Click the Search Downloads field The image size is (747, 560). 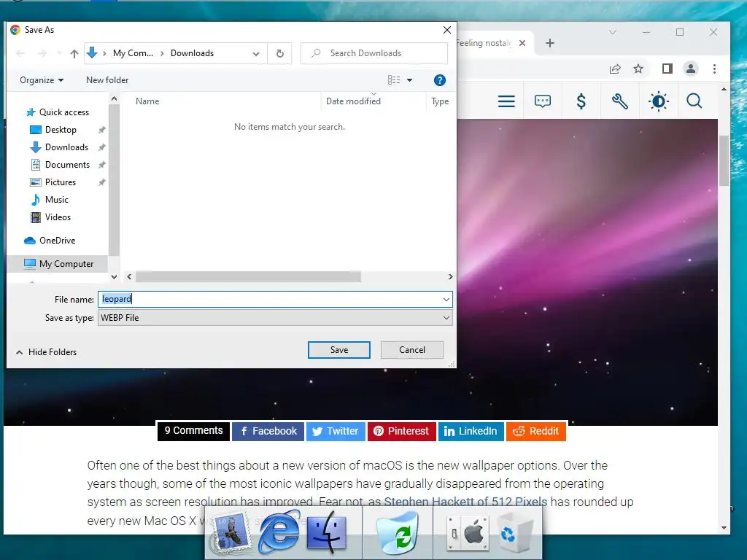pyautogui.click(x=374, y=53)
